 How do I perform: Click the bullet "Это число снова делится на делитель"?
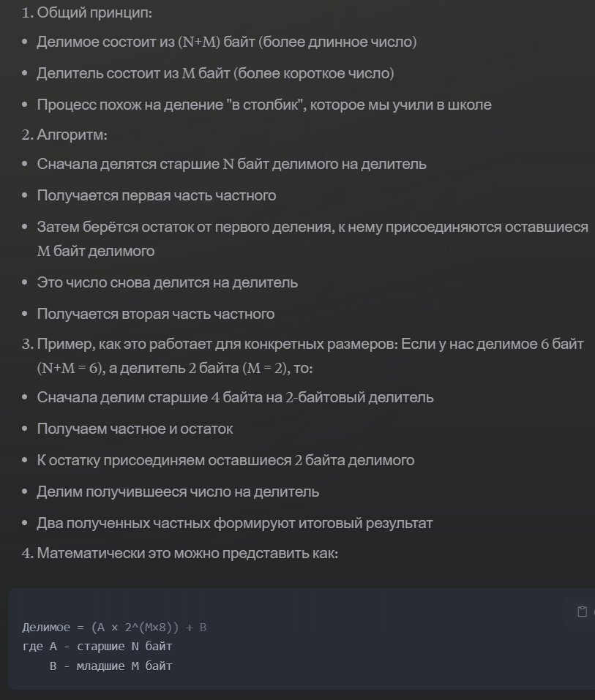167,282
